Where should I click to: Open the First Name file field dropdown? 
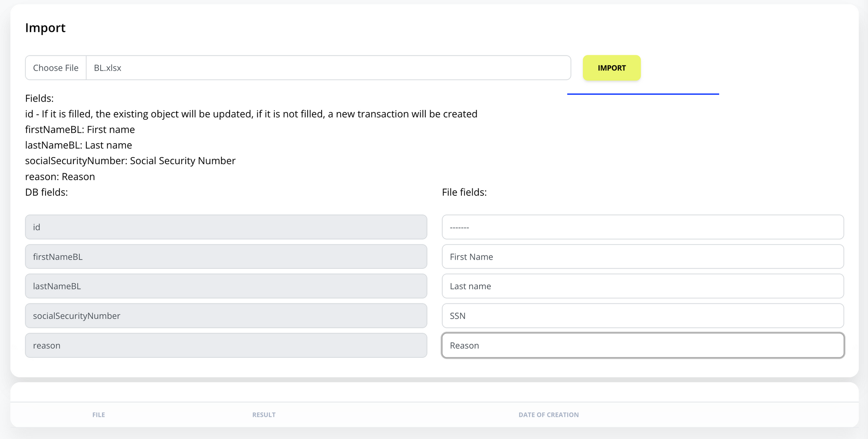click(x=642, y=257)
